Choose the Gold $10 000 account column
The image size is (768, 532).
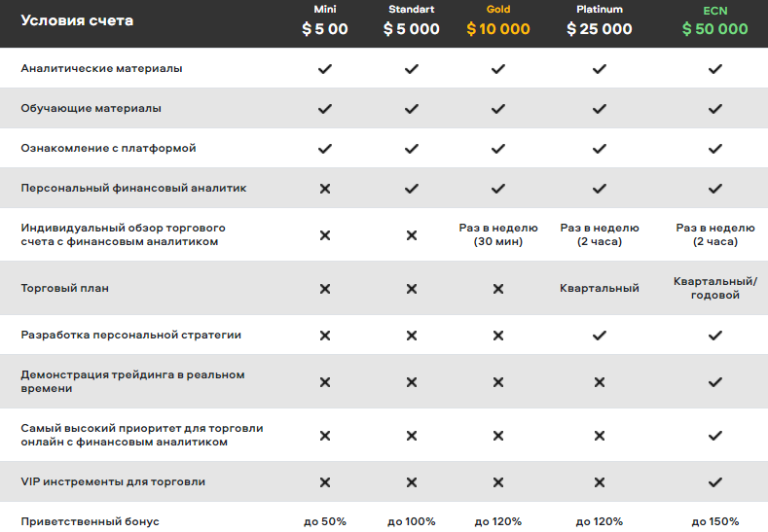tap(498, 20)
